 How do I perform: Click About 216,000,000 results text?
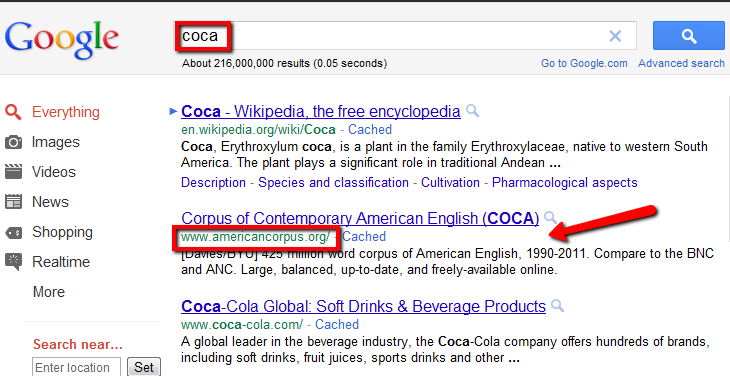pos(284,63)
